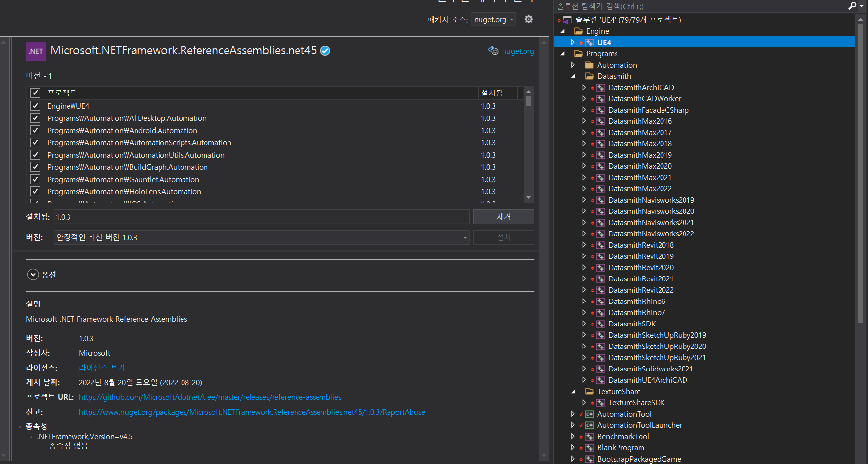Click the project list scroll down arrow
Image resolution: width=868 pixels, height=464 pixels.
528,197
